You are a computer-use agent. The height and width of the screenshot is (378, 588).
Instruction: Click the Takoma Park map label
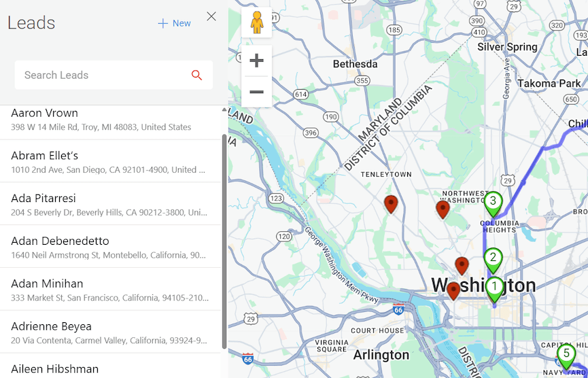click(549, 83)
